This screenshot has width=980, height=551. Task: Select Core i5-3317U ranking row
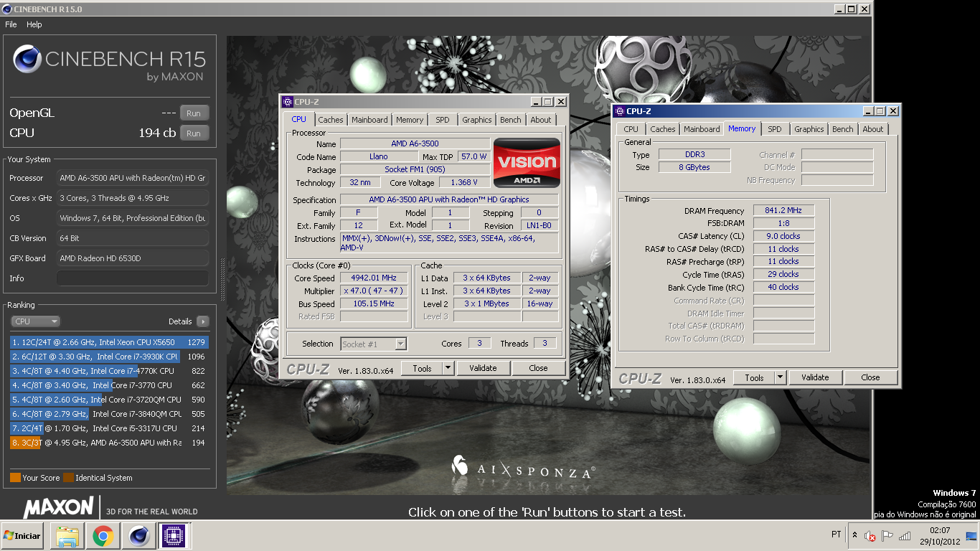click(x=109, y=428)
